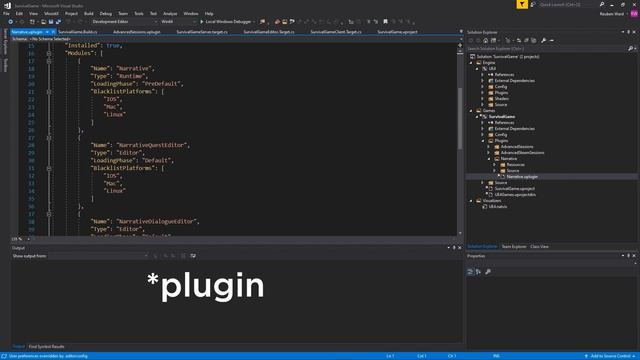Viewport: 640px width, 360px height.
Task: Open the Toolbox side tab
Action: point(5,65)
